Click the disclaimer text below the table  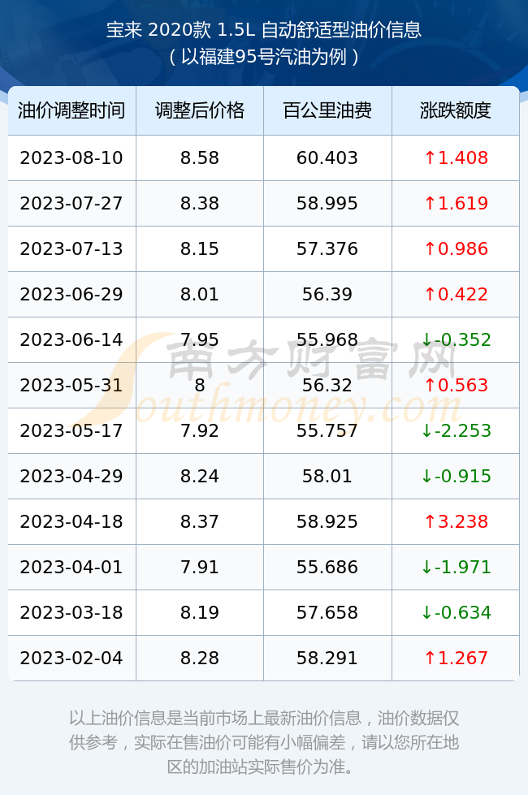pos(264,742)
